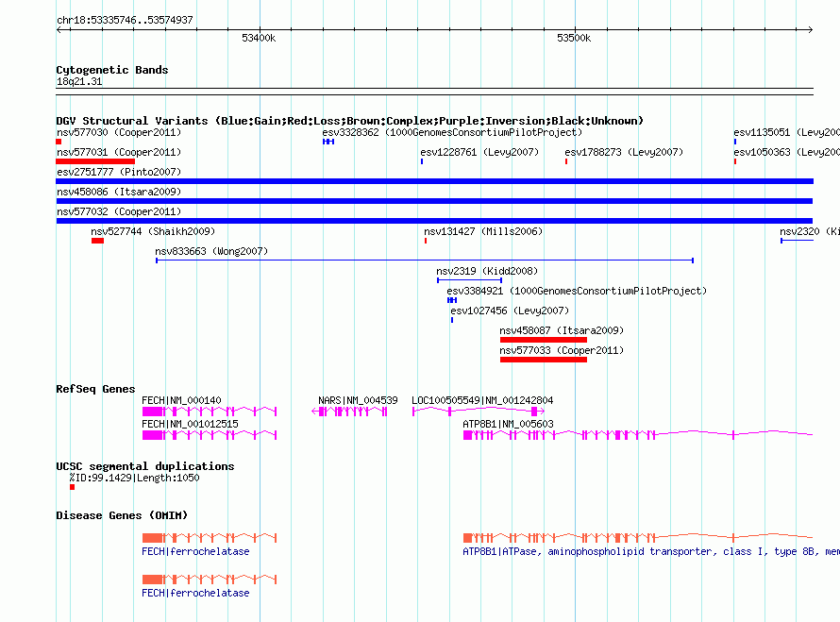Image resolution: width=840 pixels, height=622 pixels.
Task: Click the red loss glyph under nsv527744
Action: (97, 241)
